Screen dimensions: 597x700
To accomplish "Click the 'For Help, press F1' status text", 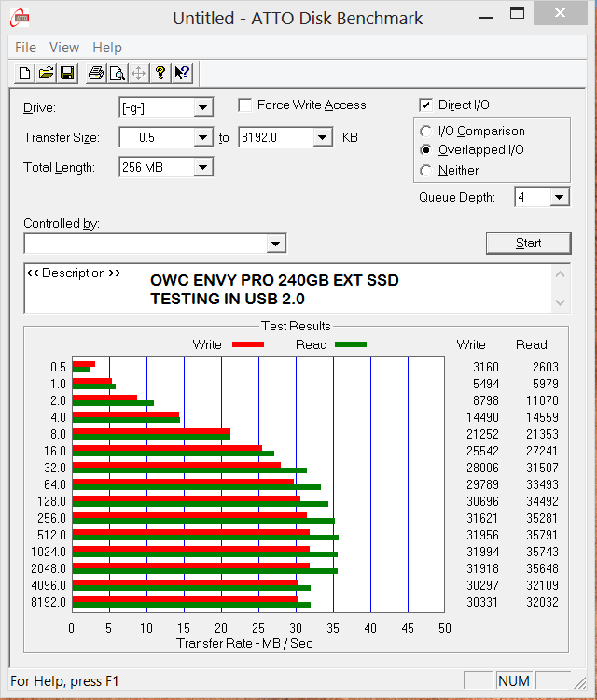I will click(64, 681).
